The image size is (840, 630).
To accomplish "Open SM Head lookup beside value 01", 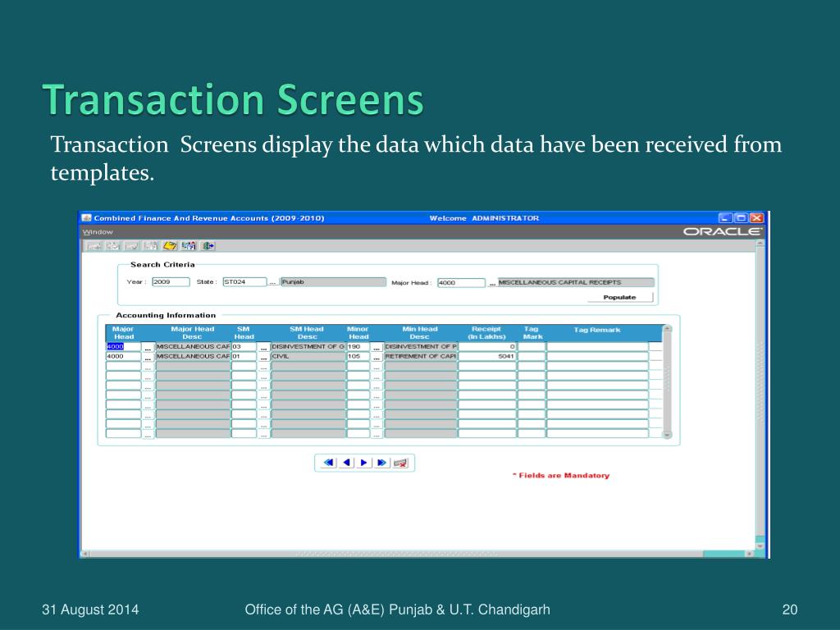I will [263, 357].
